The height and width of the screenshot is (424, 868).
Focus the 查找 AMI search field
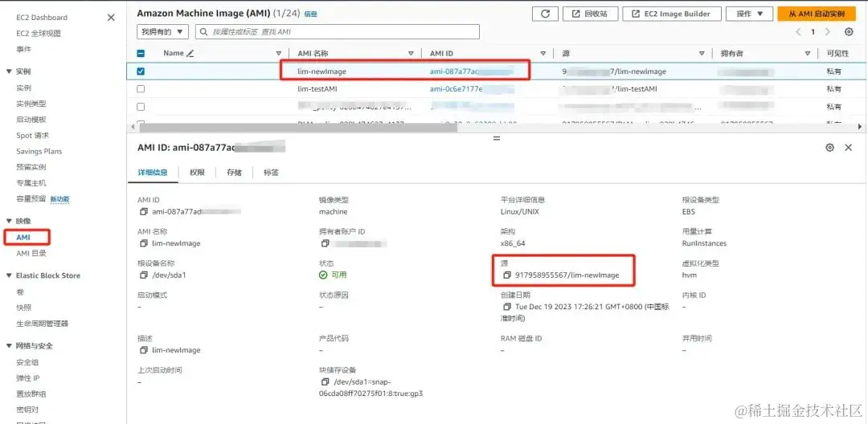(x=338, y=32)
